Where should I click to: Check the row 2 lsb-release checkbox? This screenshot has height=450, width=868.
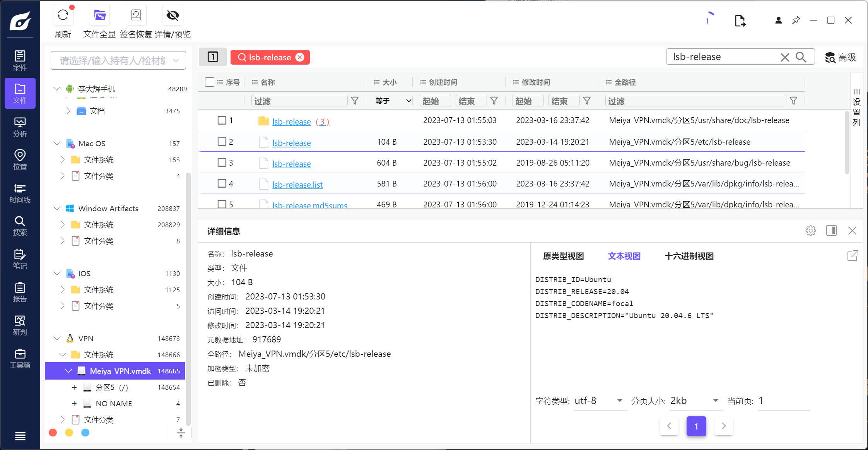[x=222, y=142]
